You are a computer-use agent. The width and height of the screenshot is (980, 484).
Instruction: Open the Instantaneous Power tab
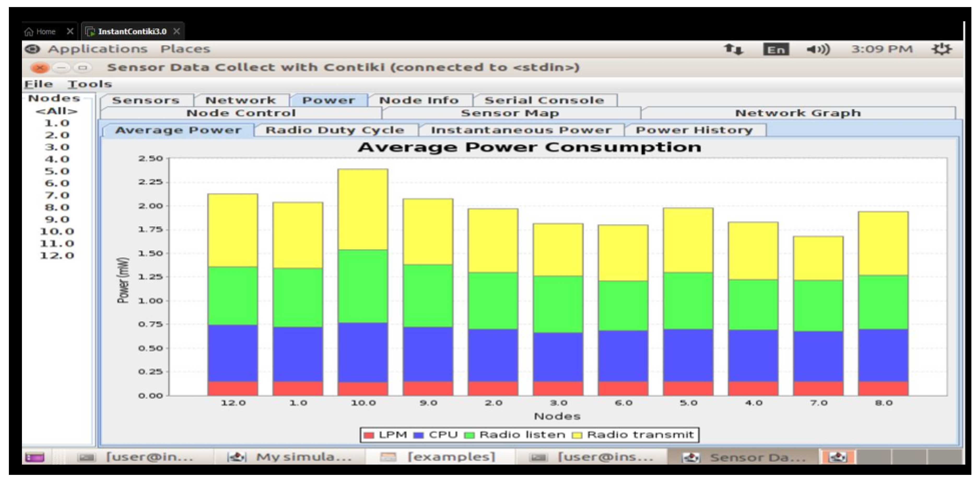[521, 130]
